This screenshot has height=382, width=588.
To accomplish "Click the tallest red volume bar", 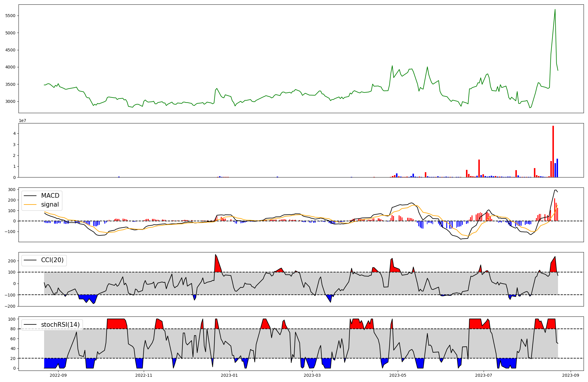I will click(x=553, y=151).
